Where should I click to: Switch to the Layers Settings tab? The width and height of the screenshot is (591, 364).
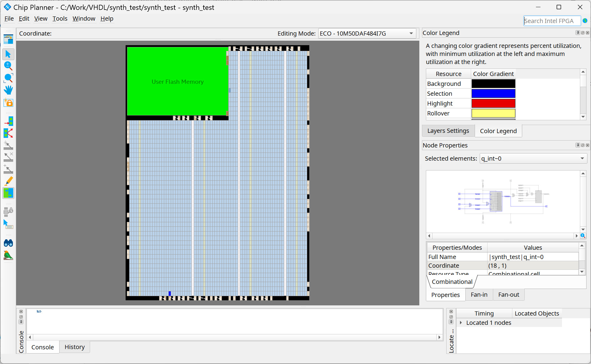tap(448, 131)
